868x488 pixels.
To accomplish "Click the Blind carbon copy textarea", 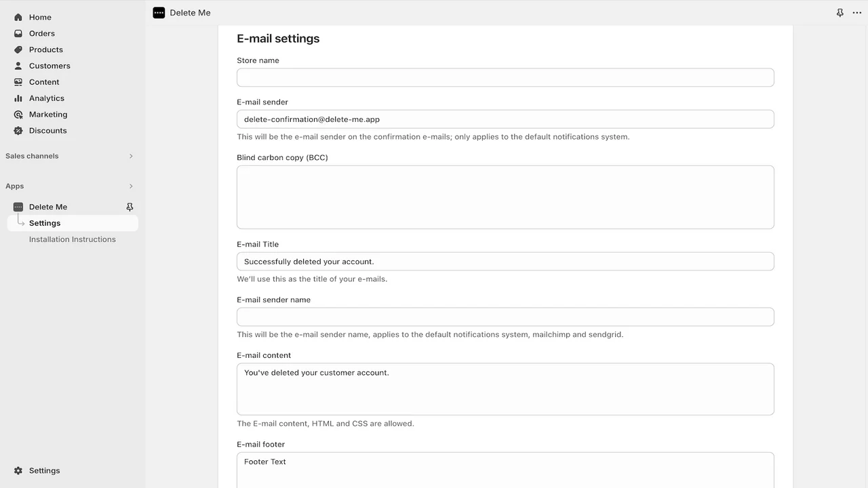I will (x=505, y=197).
